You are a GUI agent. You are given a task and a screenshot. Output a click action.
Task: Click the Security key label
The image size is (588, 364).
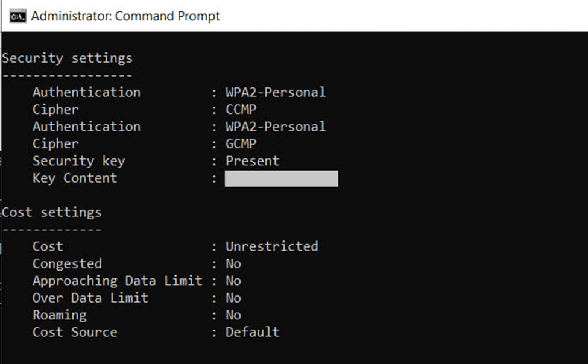pos(79,161)
